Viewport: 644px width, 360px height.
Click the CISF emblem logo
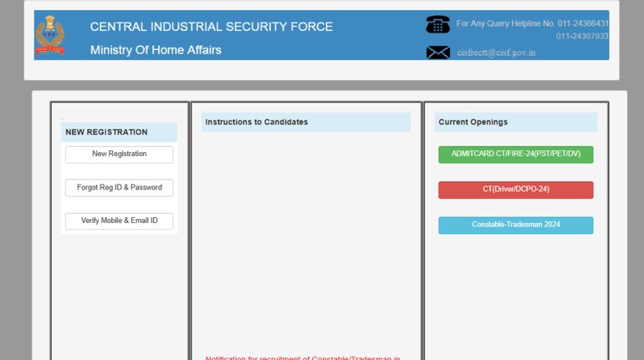pos(50,36)
